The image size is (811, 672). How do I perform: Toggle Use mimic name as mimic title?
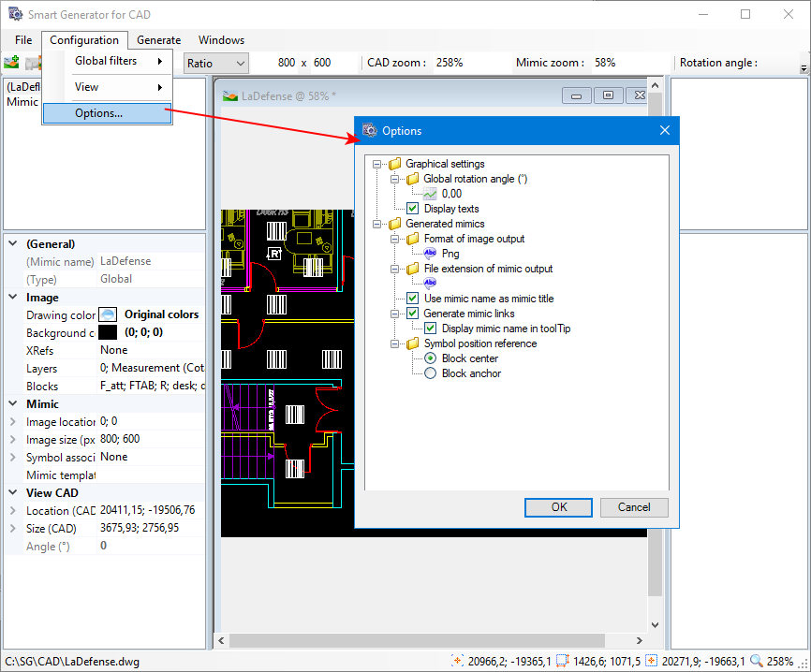point(412,299)
